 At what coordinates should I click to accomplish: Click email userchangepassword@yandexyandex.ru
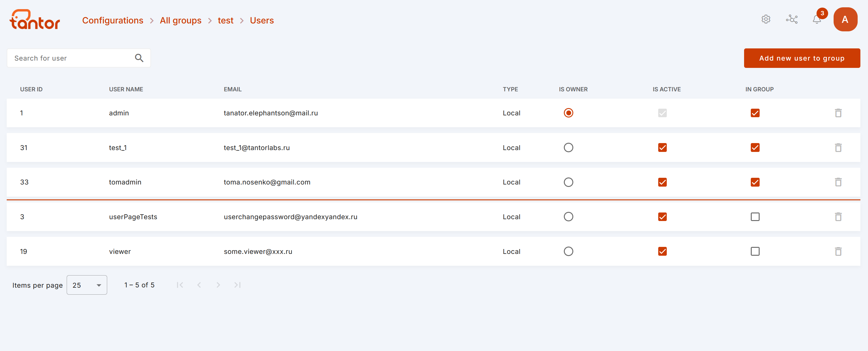tap(290, 216)
